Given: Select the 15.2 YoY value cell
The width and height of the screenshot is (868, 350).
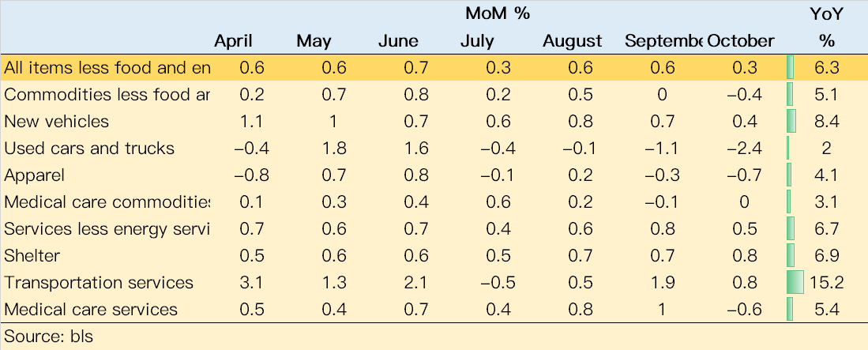Looking at the screenshot, I should pos(829,282).
